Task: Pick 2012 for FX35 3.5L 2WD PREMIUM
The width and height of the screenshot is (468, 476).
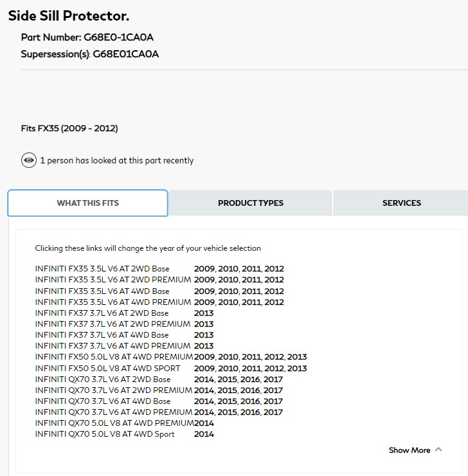Action: 274,280
